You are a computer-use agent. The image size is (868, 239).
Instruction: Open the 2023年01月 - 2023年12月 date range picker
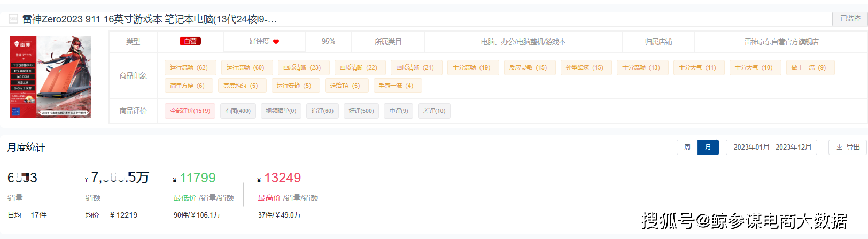(x=771, y=147)
